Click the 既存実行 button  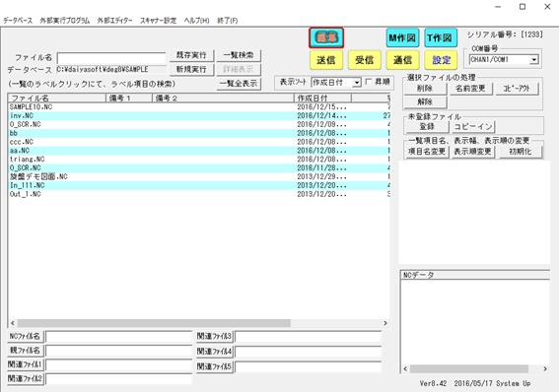point(191,55)
